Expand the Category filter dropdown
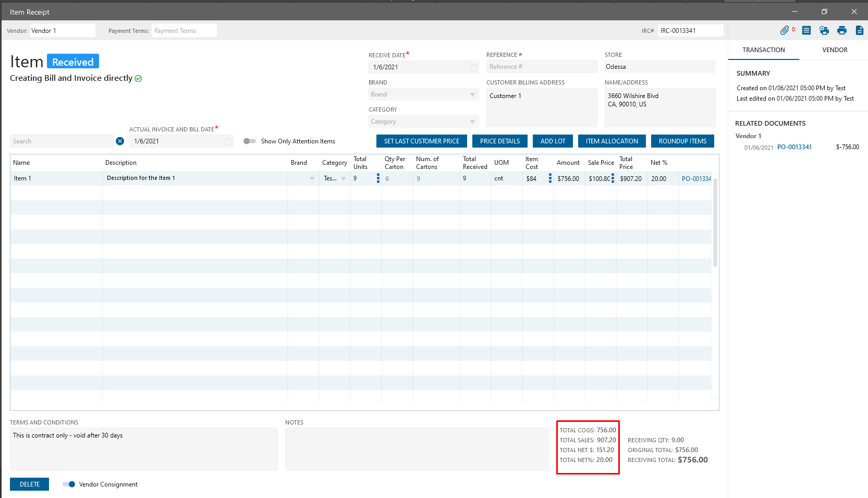Viewport: 868px width, 498px height. (472, 122)
